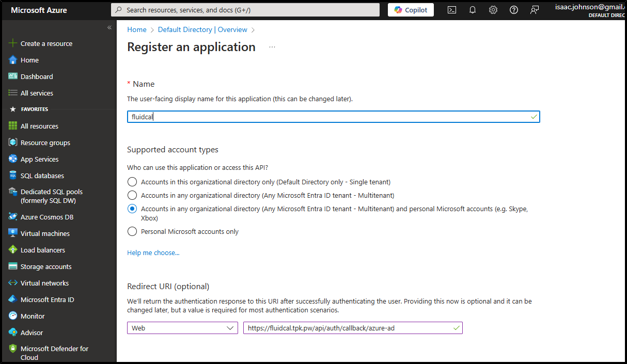
Task: Click the SQL databases icon
Action: [x=13, y=176]
